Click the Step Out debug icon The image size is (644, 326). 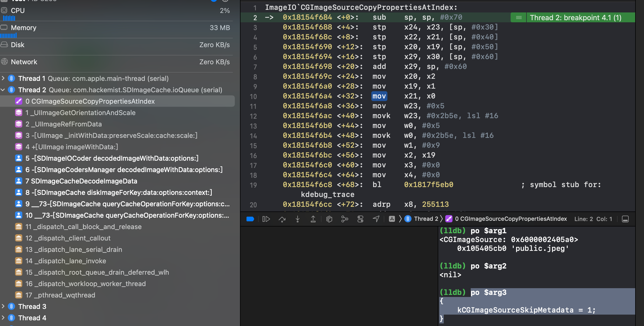point(313,219)
